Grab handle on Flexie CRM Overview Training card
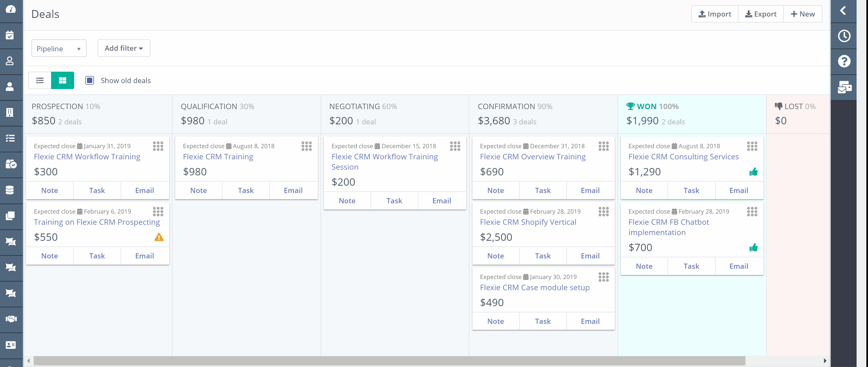Screen dimensions: 868x367 [604, 147]
